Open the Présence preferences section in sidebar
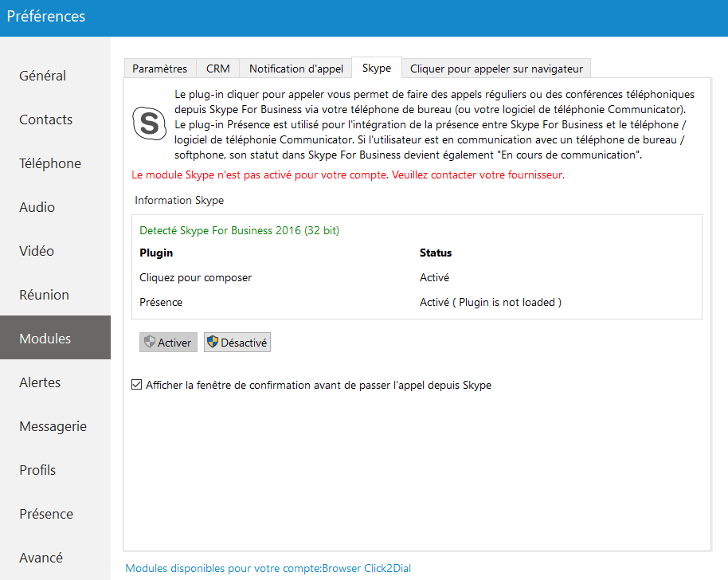 click(x=55, y=514)
